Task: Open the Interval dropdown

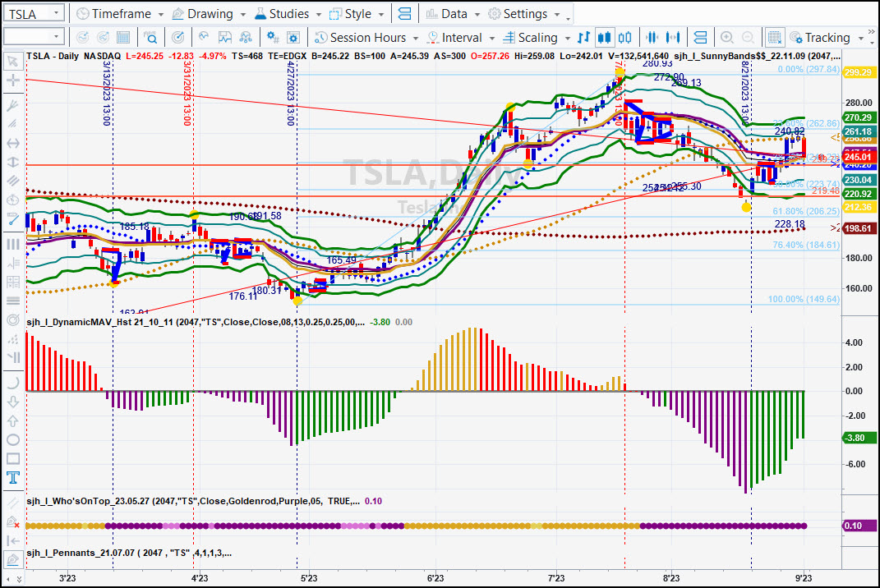Action: (x=461, y=38)
